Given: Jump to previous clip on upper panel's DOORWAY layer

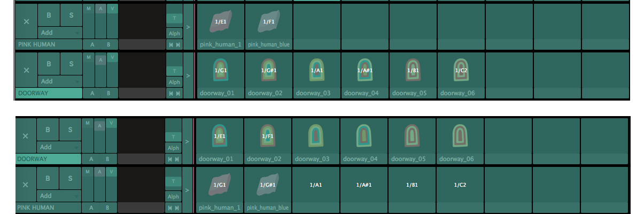Looking at the screenshot, I should coord(171,94).
